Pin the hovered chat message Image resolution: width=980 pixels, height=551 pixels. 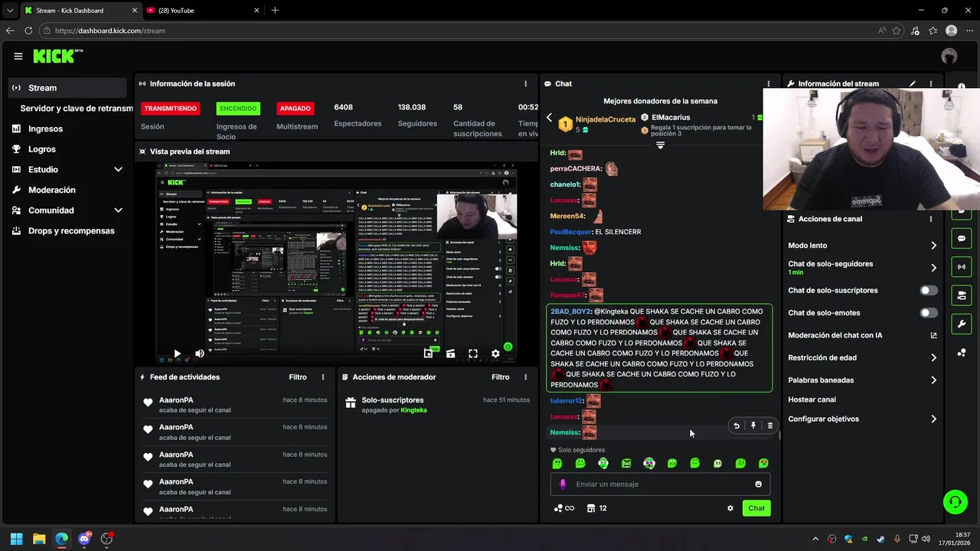pyautogui.click(x=753, y=425)
